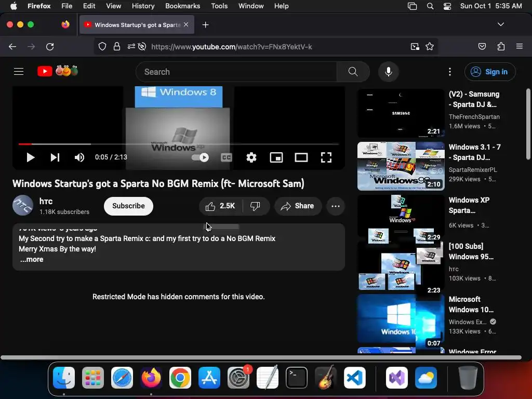Expand the description with ...more
The image size is (532, 399).
(32, 260)
